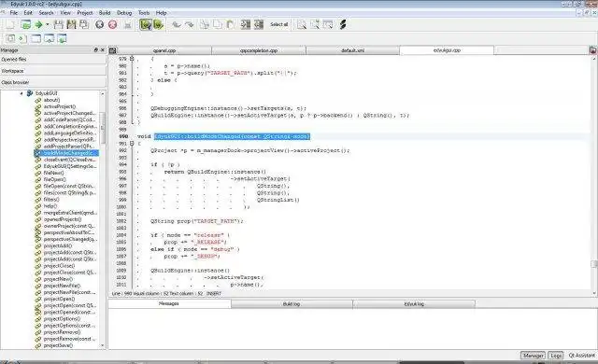Open the Build menu
Image resolution: width=598 pixels, height=364 pixels.
click(105, 12)
